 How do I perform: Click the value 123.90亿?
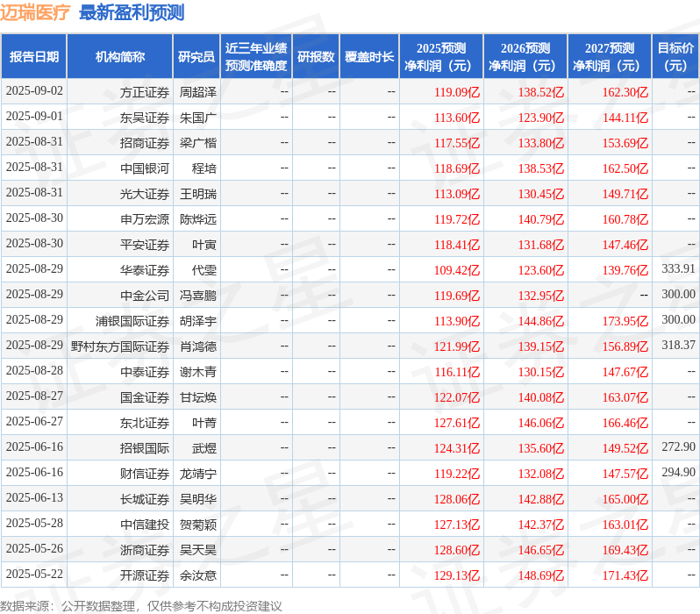pyautogui.click(x=541, y=118)
